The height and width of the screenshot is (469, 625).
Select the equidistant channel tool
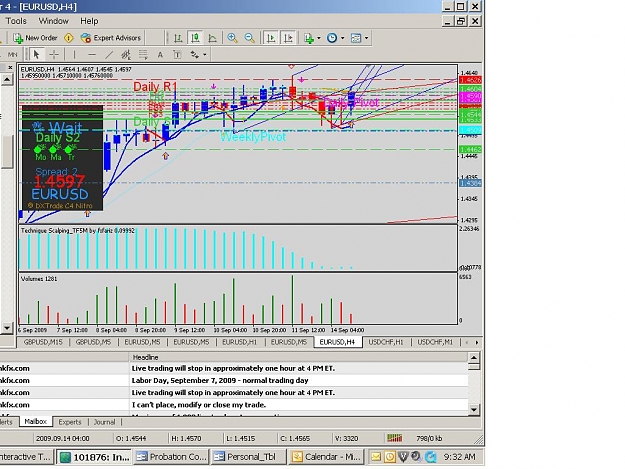pos(126,55)
